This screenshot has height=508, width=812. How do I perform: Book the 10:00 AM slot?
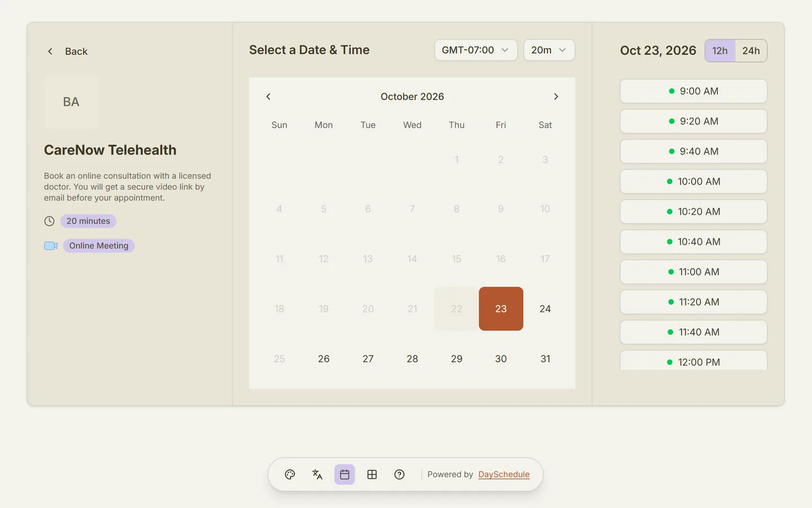click(694, 182)
